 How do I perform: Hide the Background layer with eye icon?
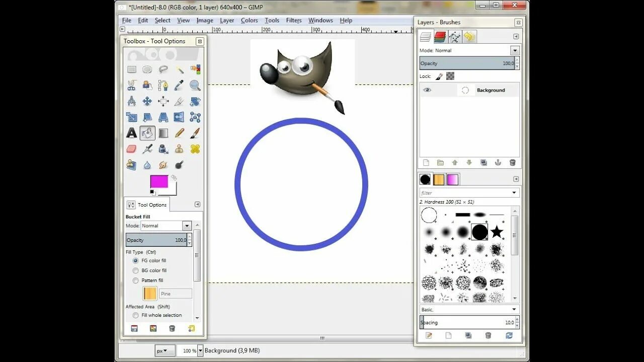(x=427, y=90)
